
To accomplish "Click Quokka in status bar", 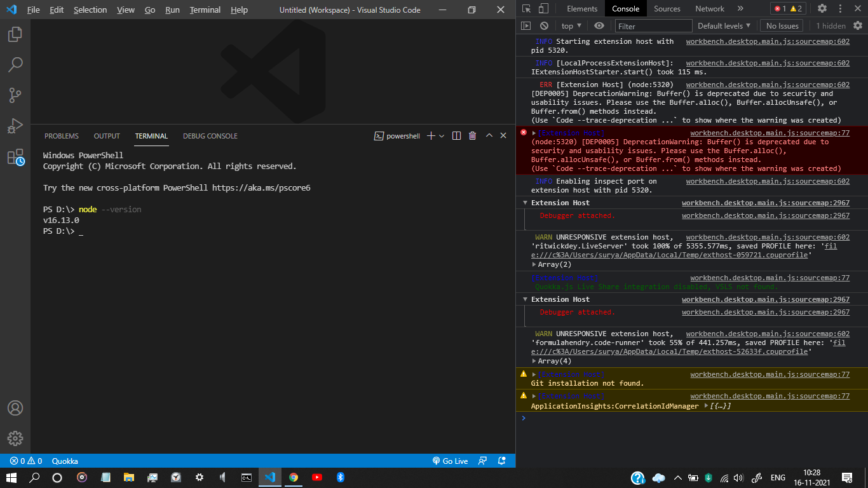I will [65, 461].
